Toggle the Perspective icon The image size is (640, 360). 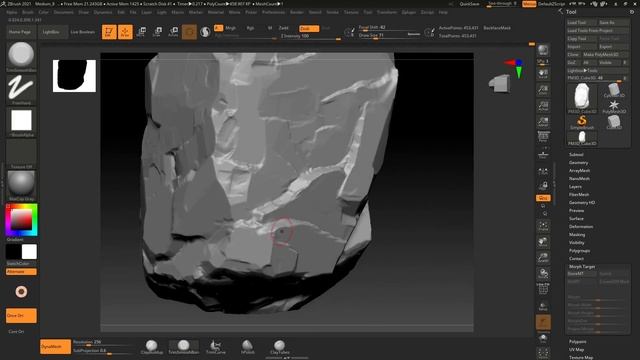click(543, 137)
